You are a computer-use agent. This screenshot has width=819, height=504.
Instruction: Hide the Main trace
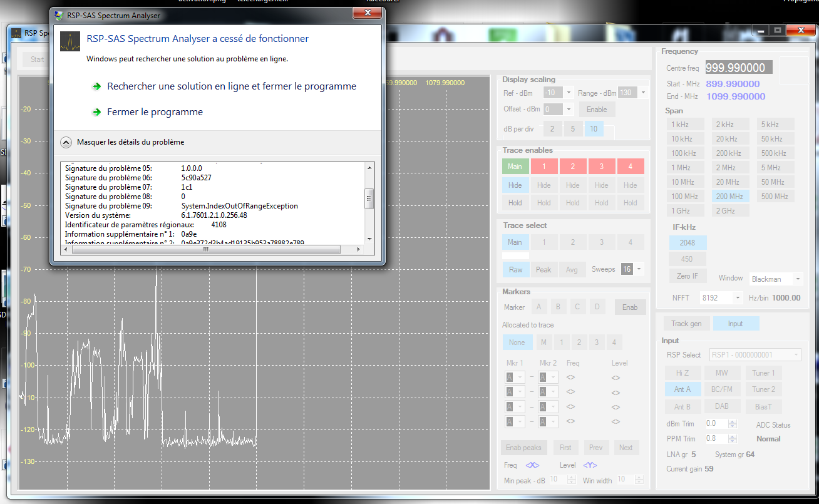click(x=515, y=185)
